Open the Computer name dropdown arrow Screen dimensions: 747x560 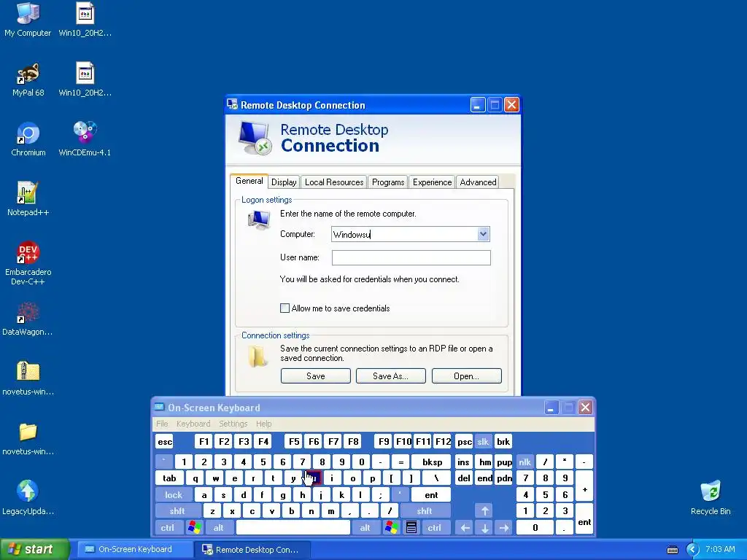coord(483,234)
